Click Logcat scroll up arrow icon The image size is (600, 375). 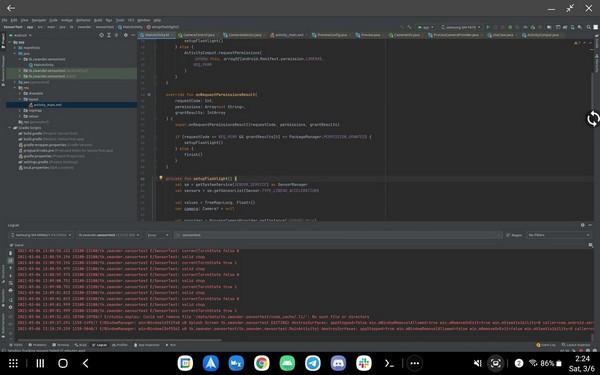(x=10, y=268)
